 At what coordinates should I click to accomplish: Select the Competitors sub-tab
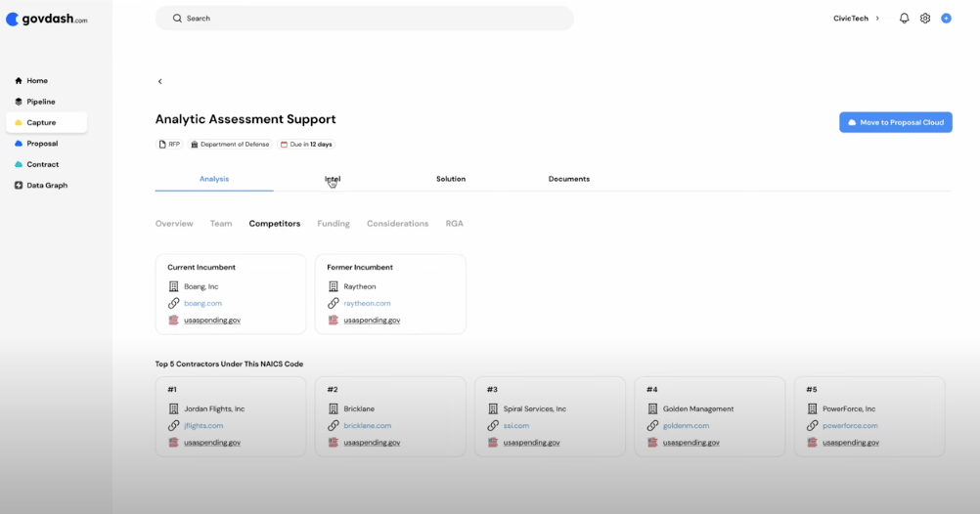pyautogui.click(x=275, y=224)
